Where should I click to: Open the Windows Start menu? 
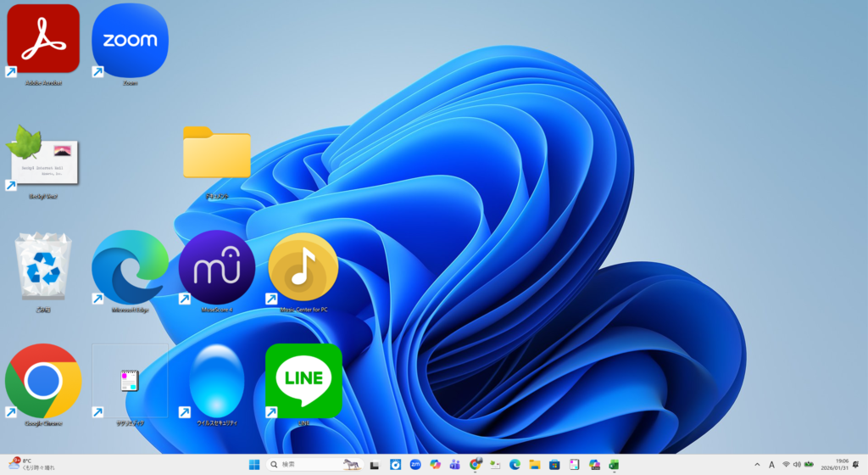point(253,464)
